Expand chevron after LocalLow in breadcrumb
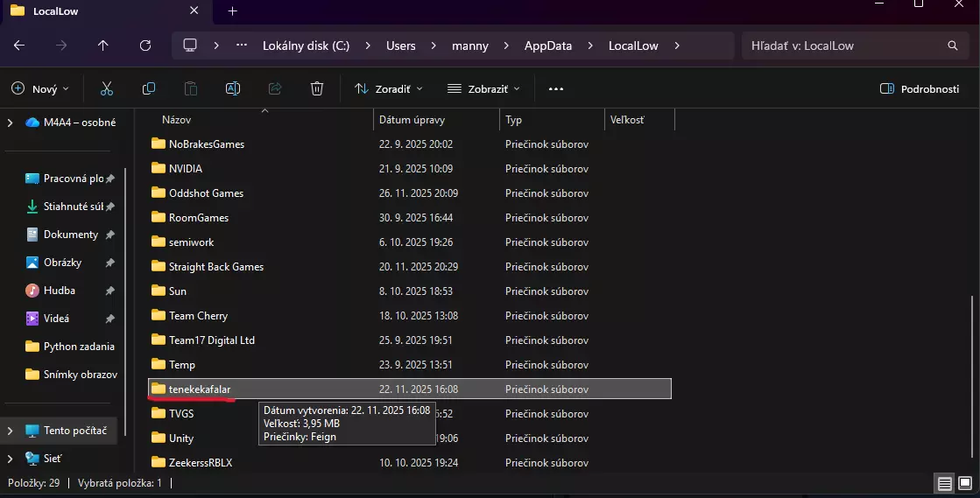The image size is (980, 498). click(677, 46)
